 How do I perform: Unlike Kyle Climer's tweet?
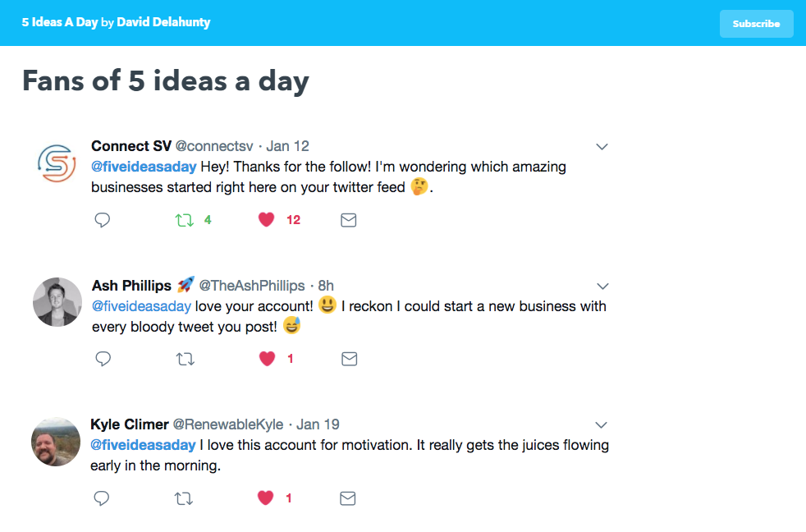[x=265, y=498]
